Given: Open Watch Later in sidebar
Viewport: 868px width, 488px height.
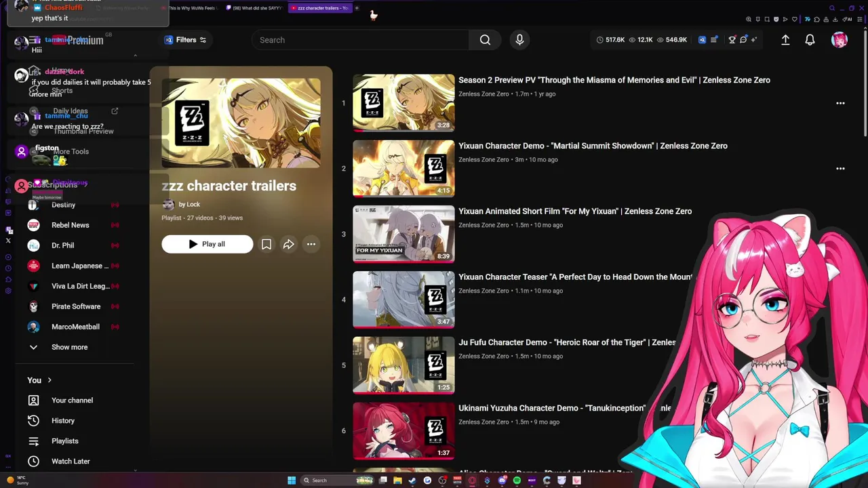Looking at the screenshot, I should point(71,462).
